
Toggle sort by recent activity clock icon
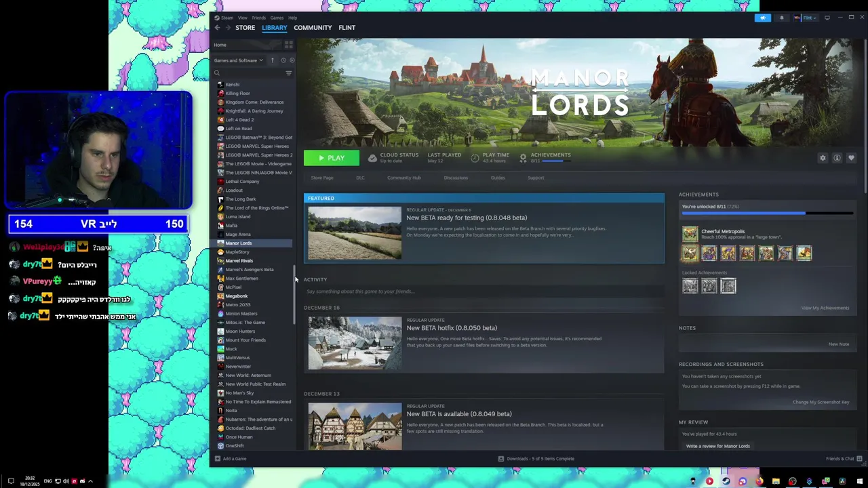click(283, 60)
